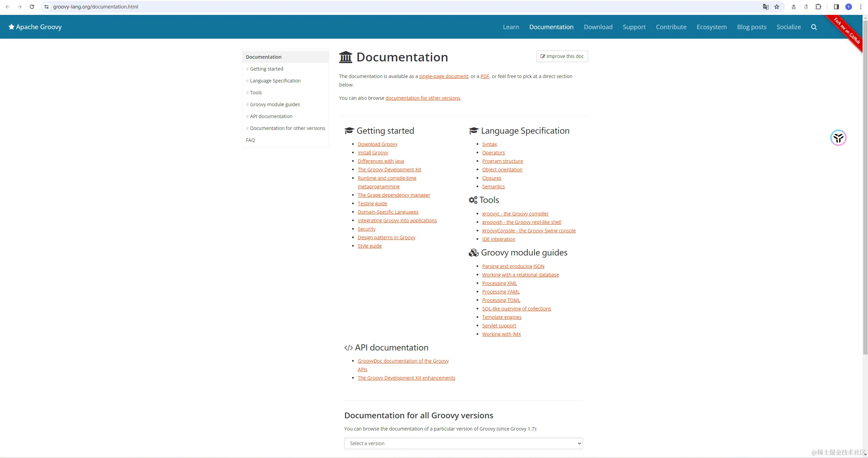The image size is (868, 458).
Task: Bookmark this page with the star icon
Action: (777, 7)
